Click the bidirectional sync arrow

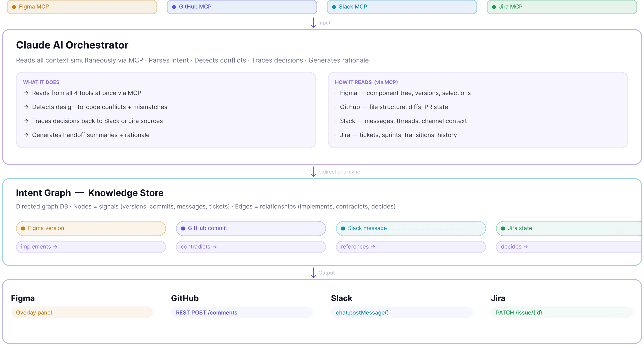coord(313,172)
